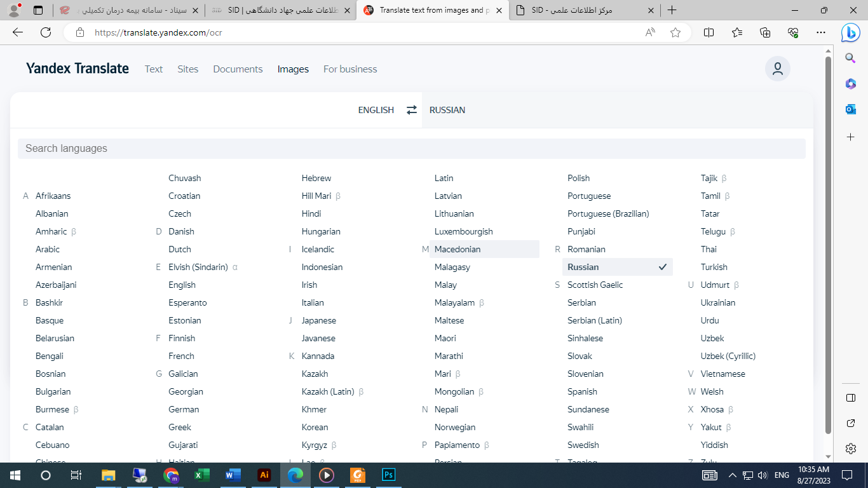This screenshot has height=488, width=868.
Task: Select Portuguese (Brazilian) language
Action: [609, 213]
